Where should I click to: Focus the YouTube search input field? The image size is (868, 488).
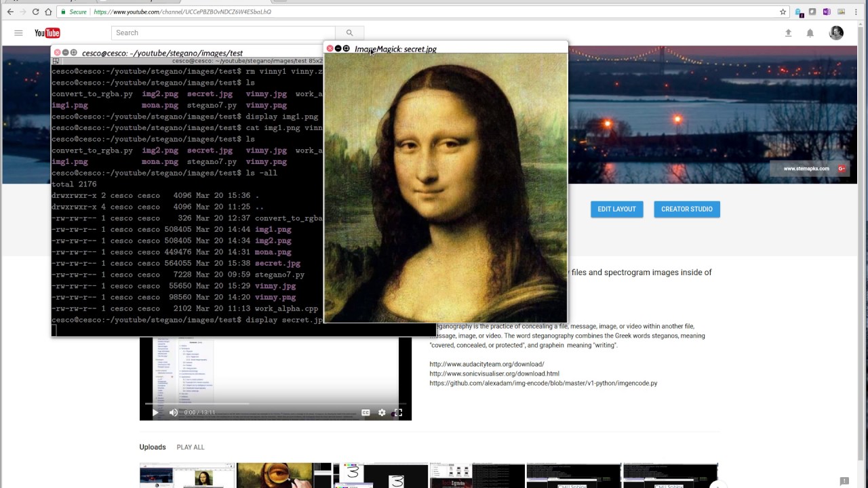click(223, 33)
